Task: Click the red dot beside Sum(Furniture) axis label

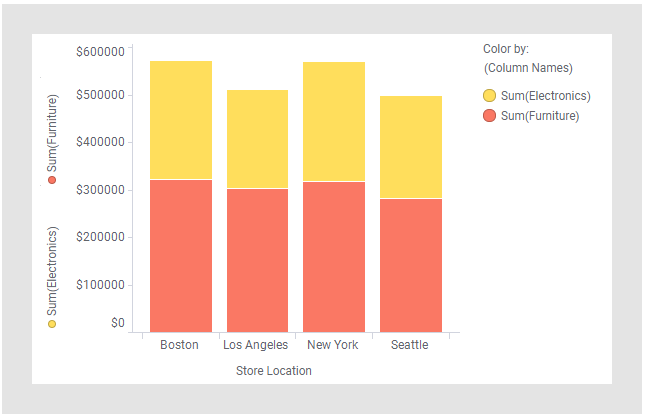Action: click(52, 180)
